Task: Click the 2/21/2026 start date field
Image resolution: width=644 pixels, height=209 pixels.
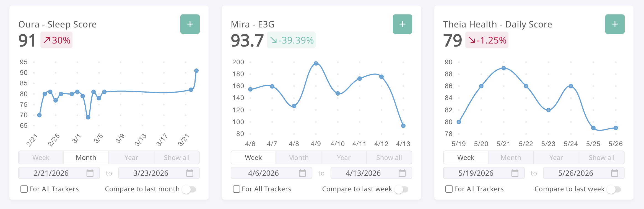Action: click(x=59, y=173)
